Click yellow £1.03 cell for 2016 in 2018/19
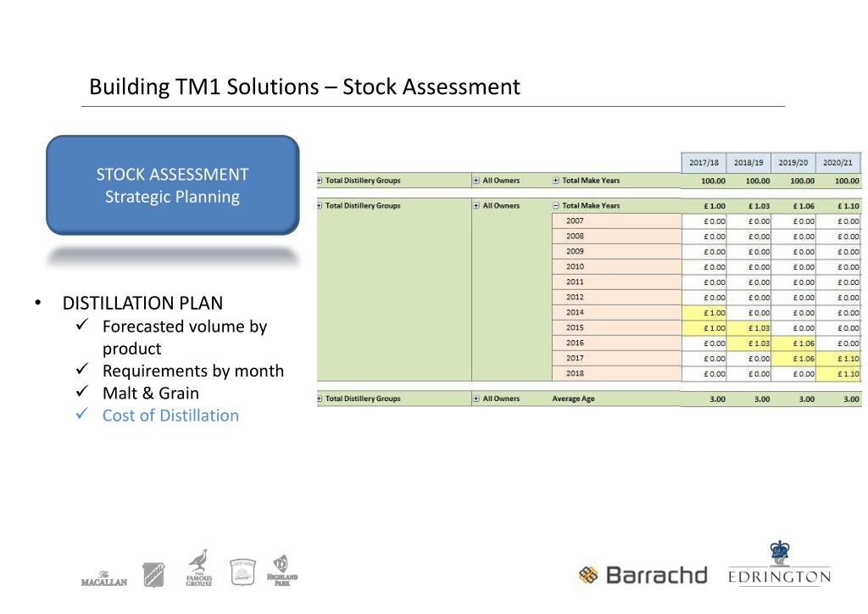 (748, 343)
